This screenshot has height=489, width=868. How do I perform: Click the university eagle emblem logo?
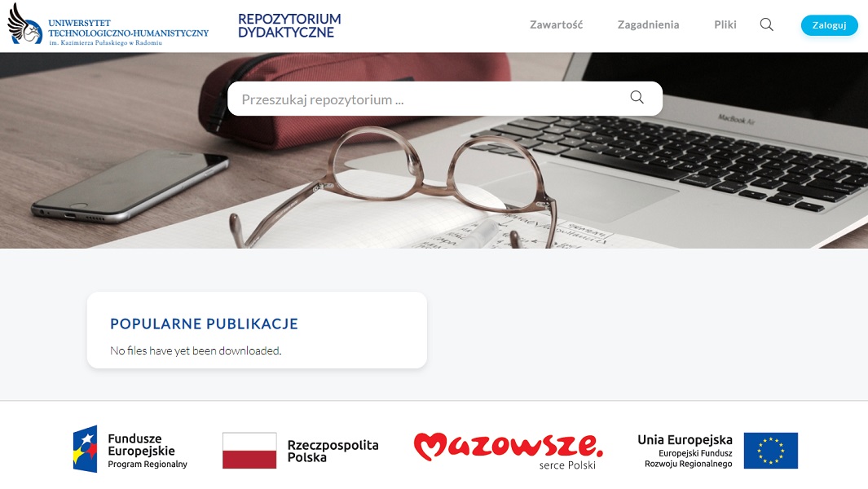tap(24, 25)
